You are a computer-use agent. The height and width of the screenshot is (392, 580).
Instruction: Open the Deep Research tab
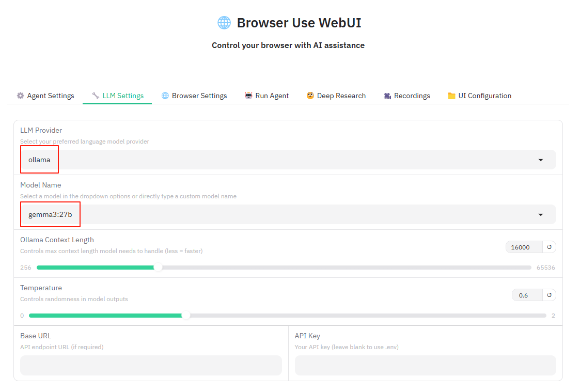pos(336,96)
